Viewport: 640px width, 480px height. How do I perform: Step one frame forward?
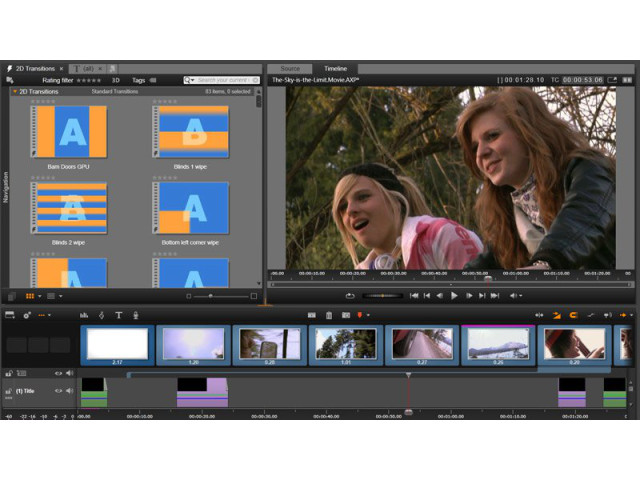pyautogui.click(x=469, y=296)
